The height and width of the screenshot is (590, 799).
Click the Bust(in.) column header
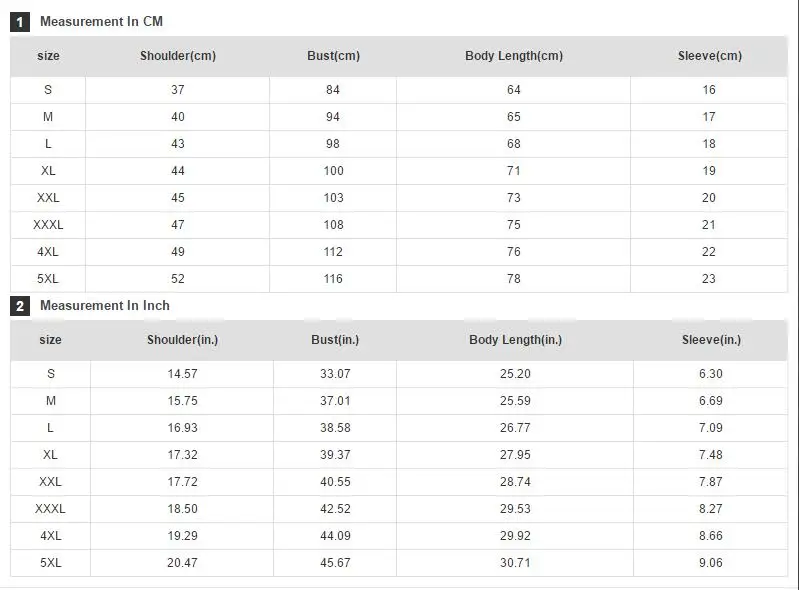click(335, 339)
